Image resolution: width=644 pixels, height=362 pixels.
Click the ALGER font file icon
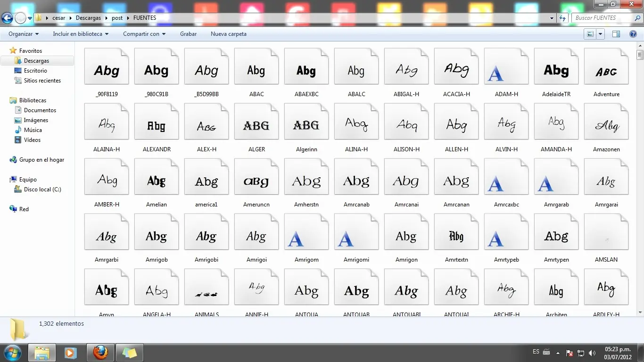click(256, 122)
